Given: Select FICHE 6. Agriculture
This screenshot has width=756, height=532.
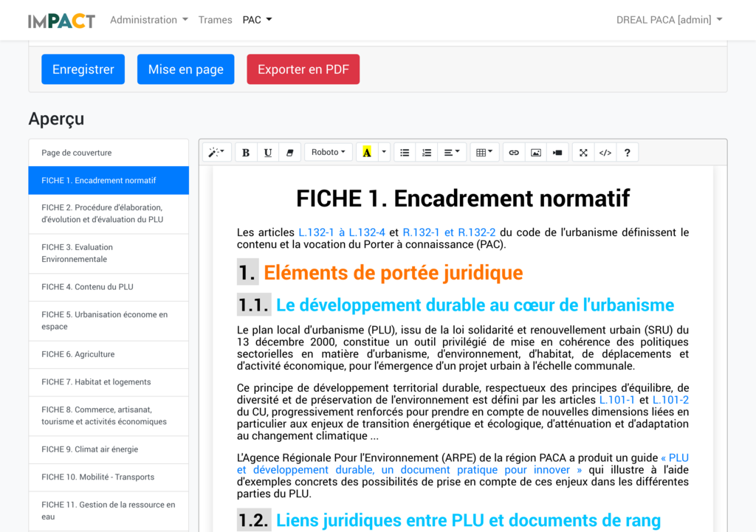Looking at the screenshot, I should (109, 355).
